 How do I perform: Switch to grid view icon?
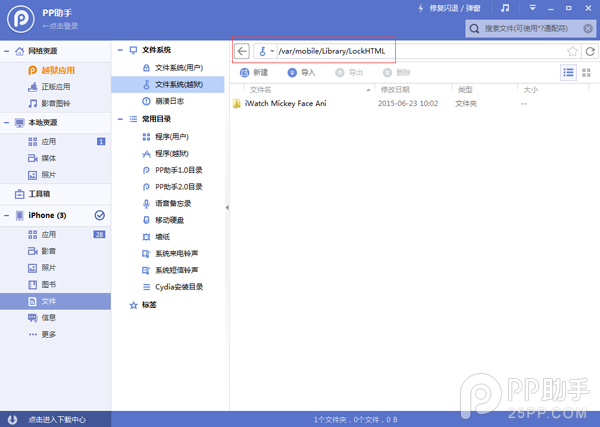(x=586, y=72)
